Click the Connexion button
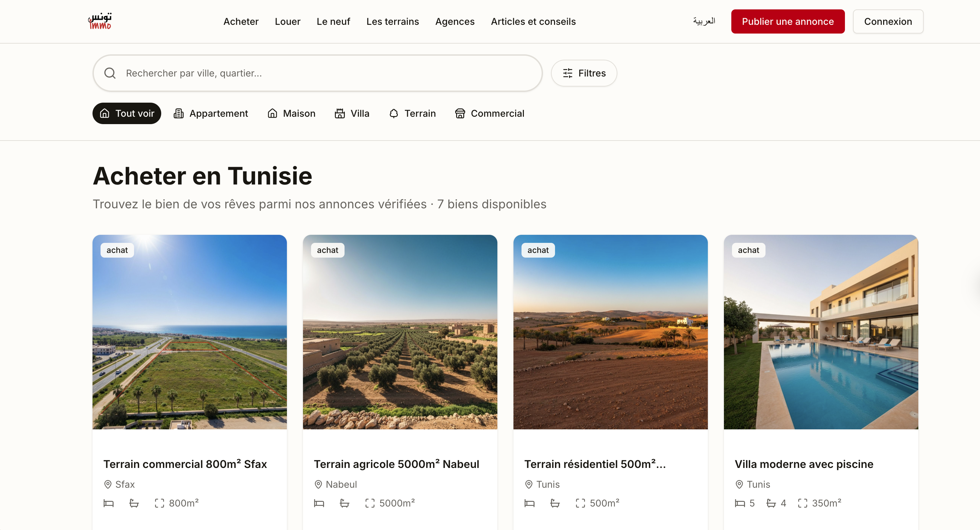Image resolution: width=980 pixels, height=530 pixels. [887, 21]
